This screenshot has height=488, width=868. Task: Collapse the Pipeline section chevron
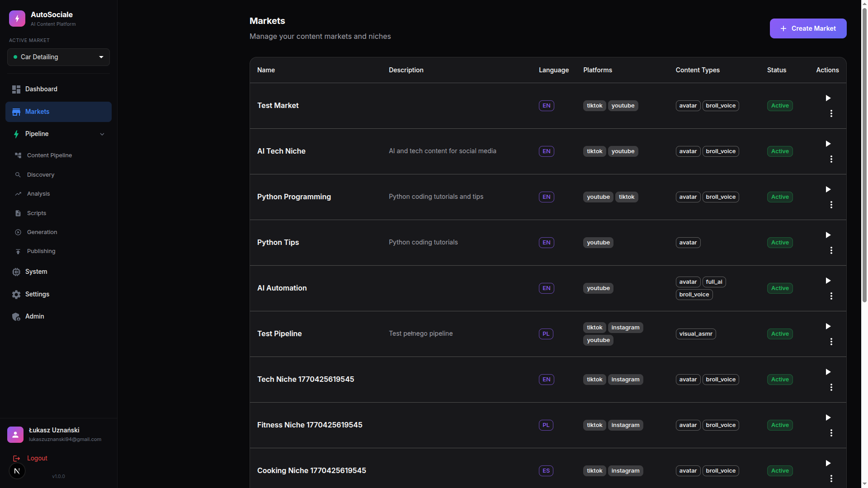tap(102, 134)
